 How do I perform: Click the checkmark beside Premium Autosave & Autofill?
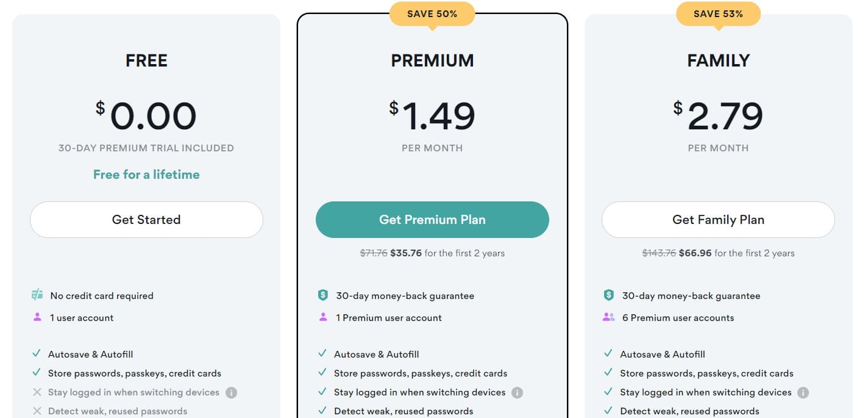pos(322,354)
